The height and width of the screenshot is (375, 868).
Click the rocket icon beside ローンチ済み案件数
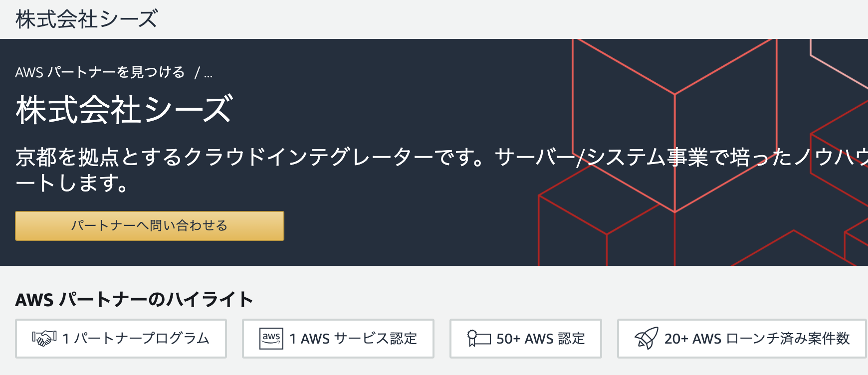[x=646, y=339]
